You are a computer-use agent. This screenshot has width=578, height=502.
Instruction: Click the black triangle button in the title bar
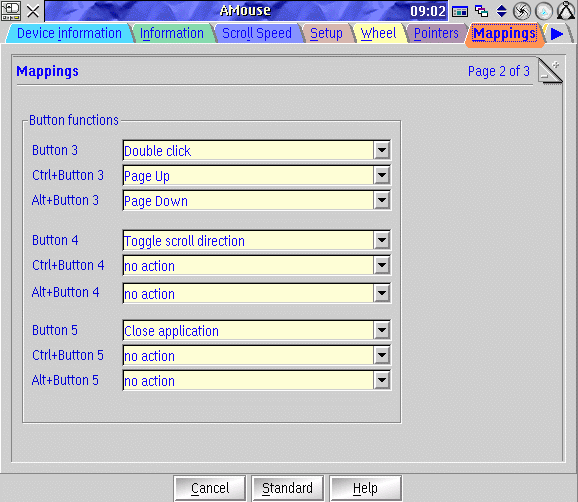pyautogui.click(x=566, y=11)
